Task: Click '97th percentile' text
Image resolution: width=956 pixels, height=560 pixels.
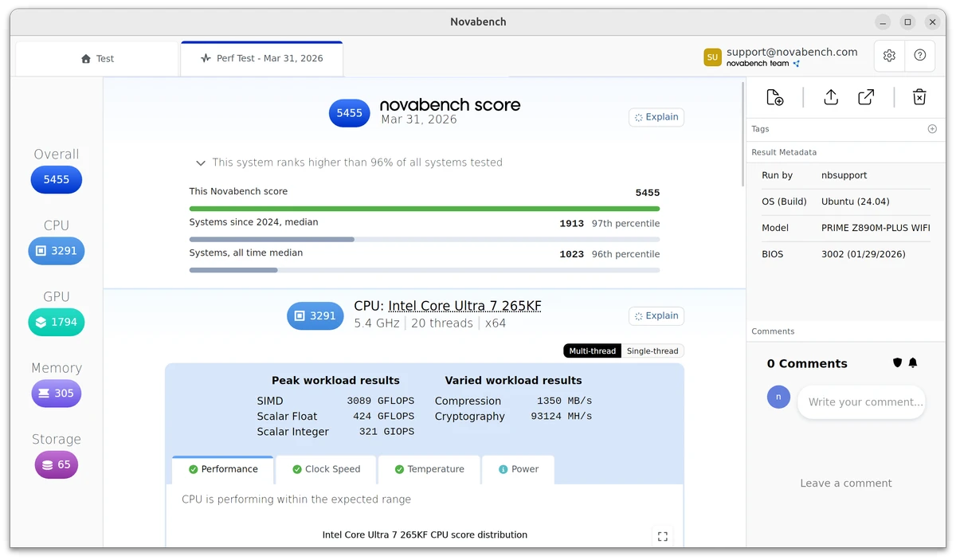Action: point(625,224)
